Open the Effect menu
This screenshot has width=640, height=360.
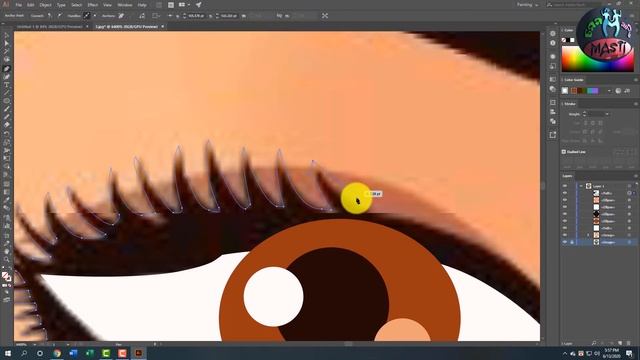[93, 5]
